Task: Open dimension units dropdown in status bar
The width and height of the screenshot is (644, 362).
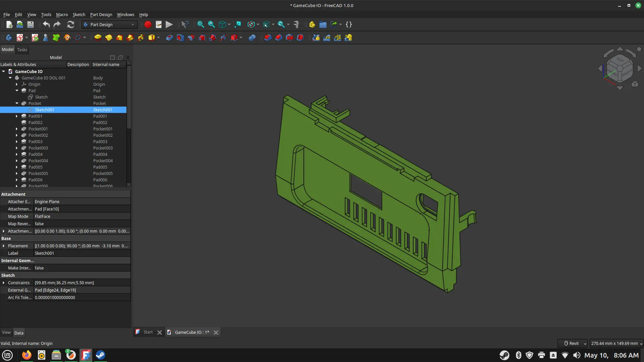Action: point(616,343)
